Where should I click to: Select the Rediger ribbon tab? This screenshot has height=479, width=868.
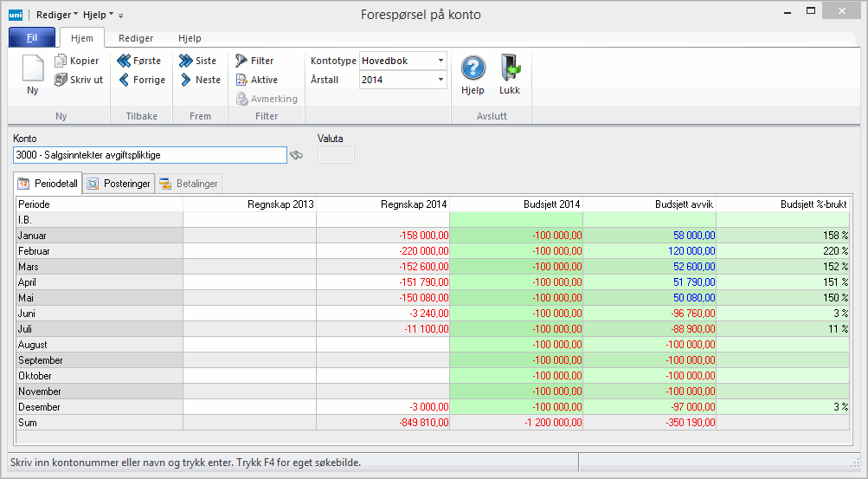coord(136,38)
